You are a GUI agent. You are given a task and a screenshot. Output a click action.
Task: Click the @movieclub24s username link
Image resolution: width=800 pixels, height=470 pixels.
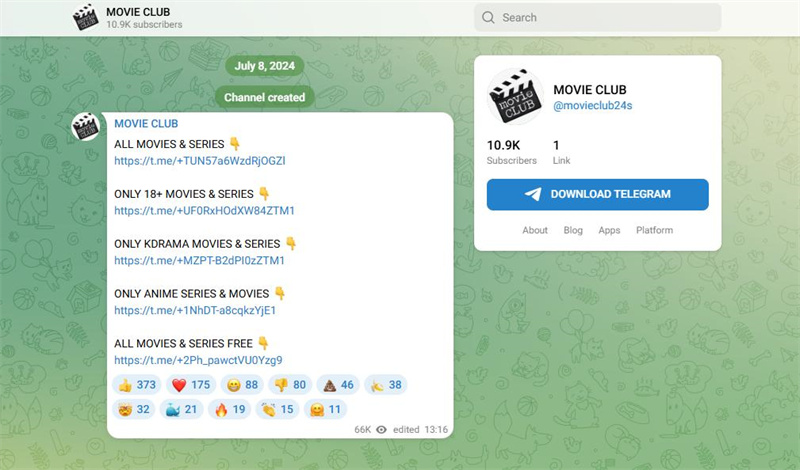coord(592,106)
